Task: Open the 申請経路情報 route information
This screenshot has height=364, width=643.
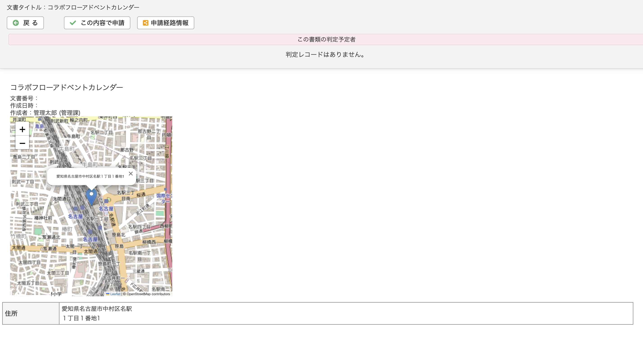Action: coord(165,23)
